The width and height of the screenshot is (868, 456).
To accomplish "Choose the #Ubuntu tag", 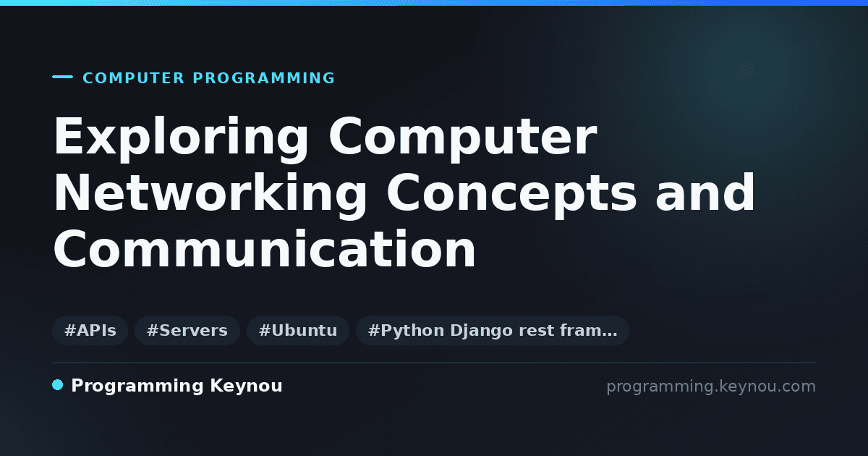I will [x=298, y=331].
